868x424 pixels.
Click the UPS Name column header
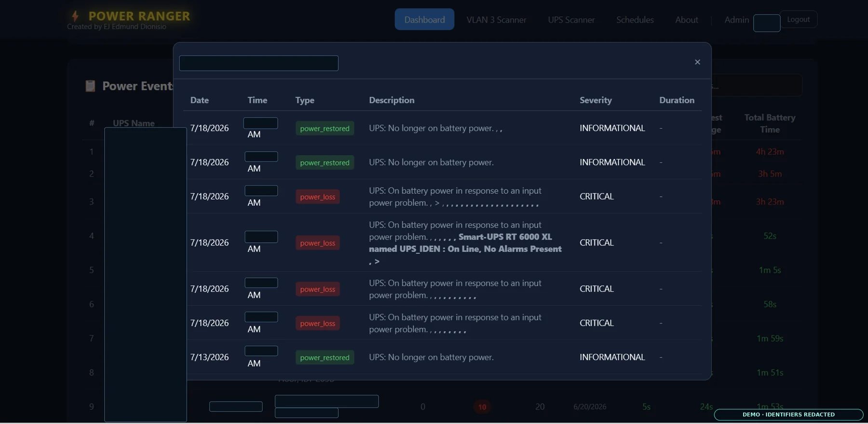pyautogui.click(x=134, y=123)
